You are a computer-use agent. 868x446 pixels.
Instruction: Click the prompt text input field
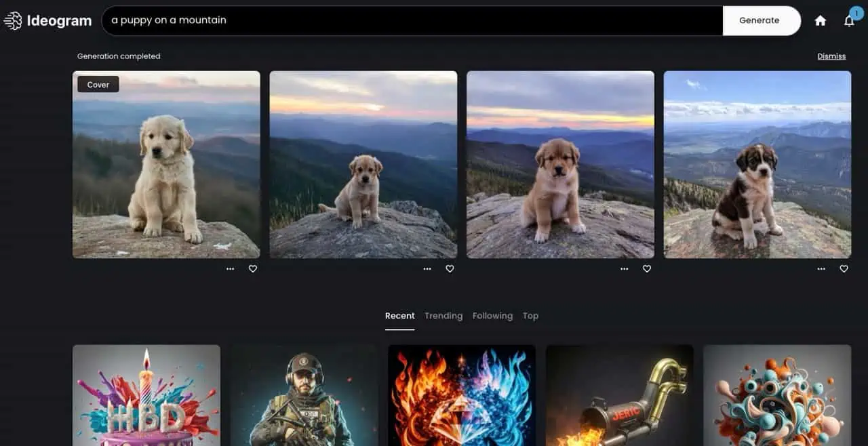[407, 20]
